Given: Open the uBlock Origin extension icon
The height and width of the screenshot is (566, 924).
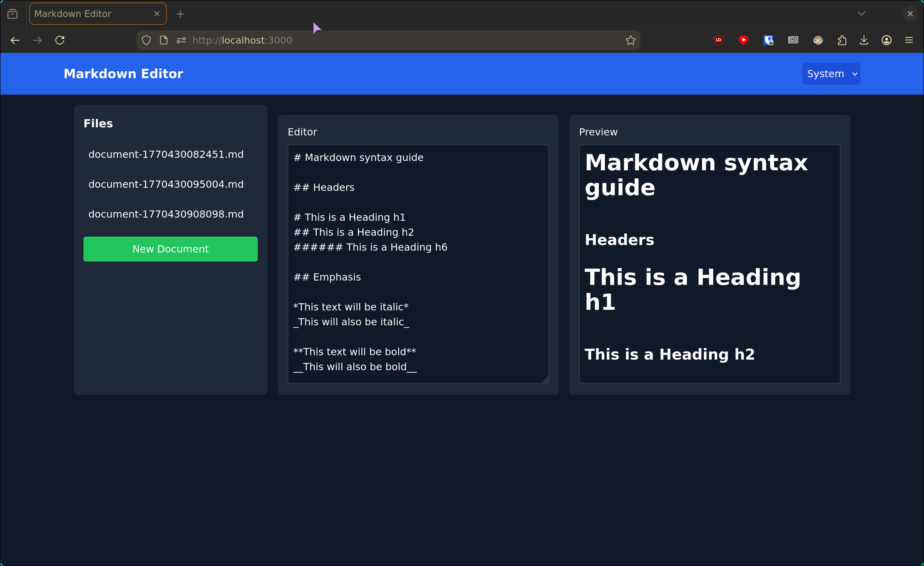Looking at the screenshot, I should [718, 40].
